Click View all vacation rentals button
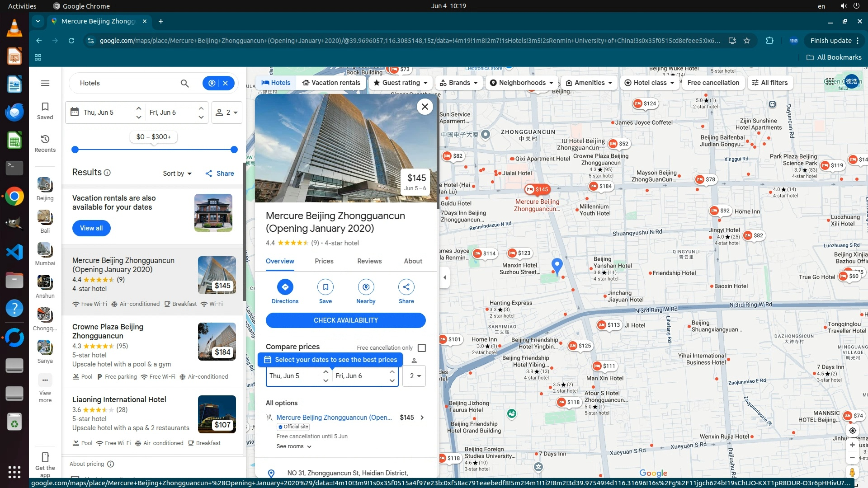Screen dimensions: 868x488 pos(91,228)
